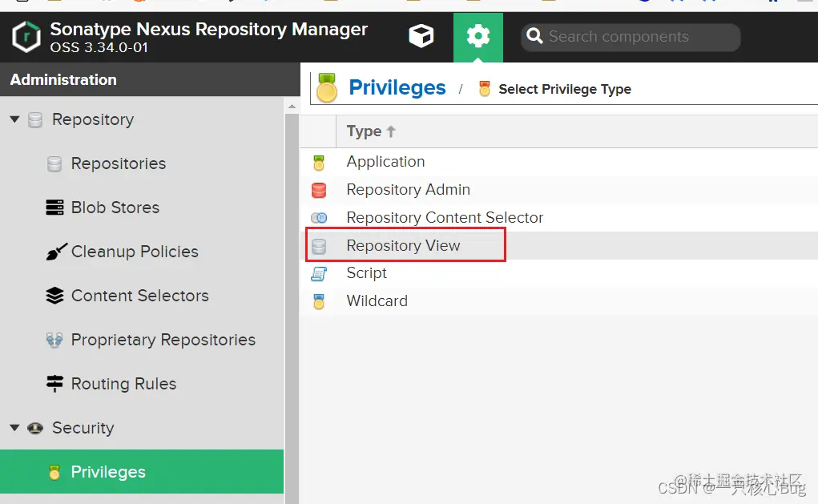818x504 pixels.
Task: Select Privileges in the sidebar
Action: (142, 472)
